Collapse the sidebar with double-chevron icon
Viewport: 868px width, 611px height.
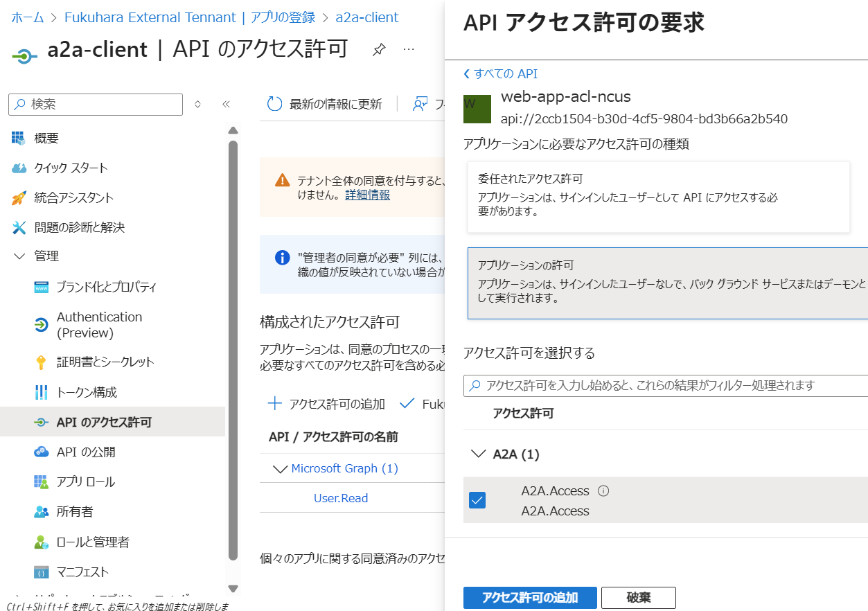pos(226,105)
